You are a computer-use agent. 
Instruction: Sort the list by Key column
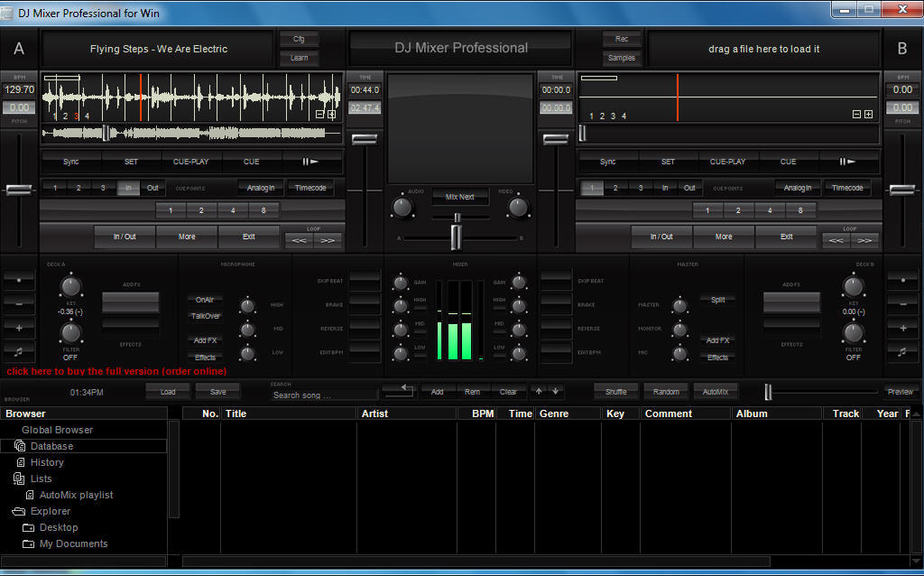coord(621,413)
